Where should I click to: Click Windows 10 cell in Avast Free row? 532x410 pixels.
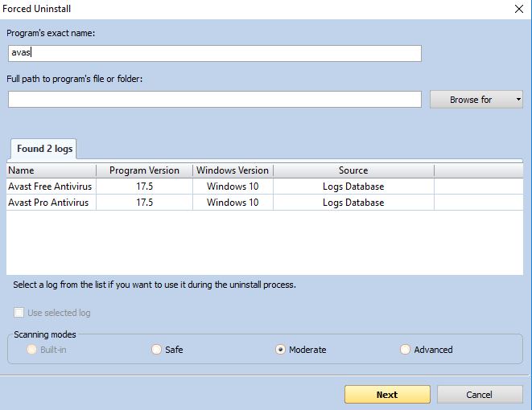[x=233, y=187]
